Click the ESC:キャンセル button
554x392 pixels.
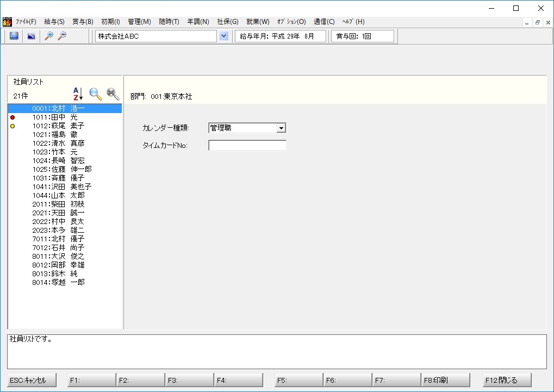[32, 381]
